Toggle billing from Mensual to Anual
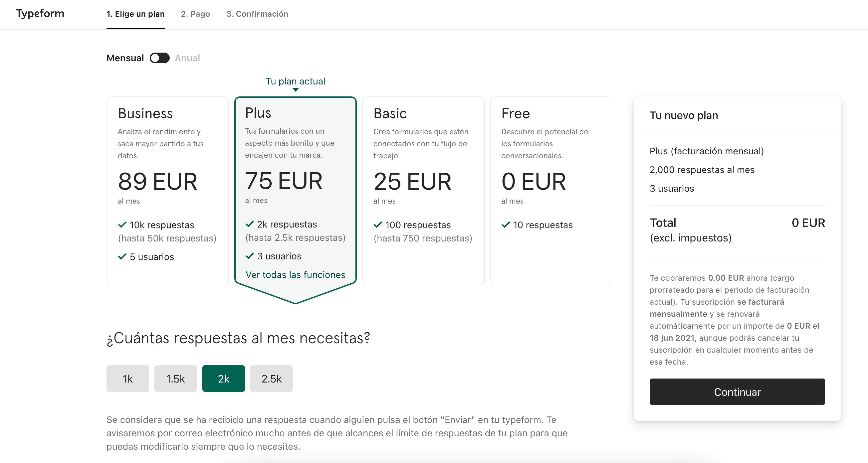The width and height of the screenshot is (868, 463). pyautogui.click(x=159, y=58)
